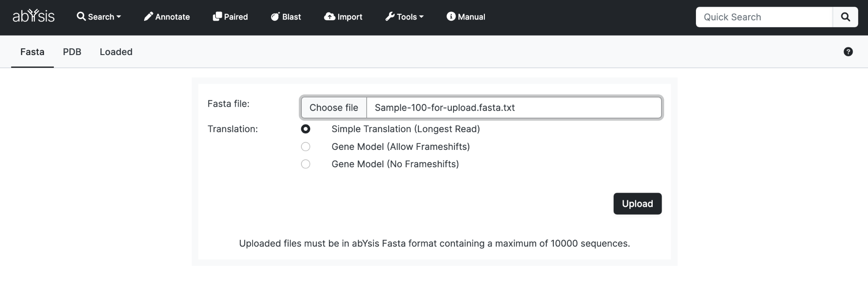Viewport: 868px width, 282px height.
Task: Select Simple Translation (Longest Read) radio
Action: pyautogui.click(x=306, y=129)
